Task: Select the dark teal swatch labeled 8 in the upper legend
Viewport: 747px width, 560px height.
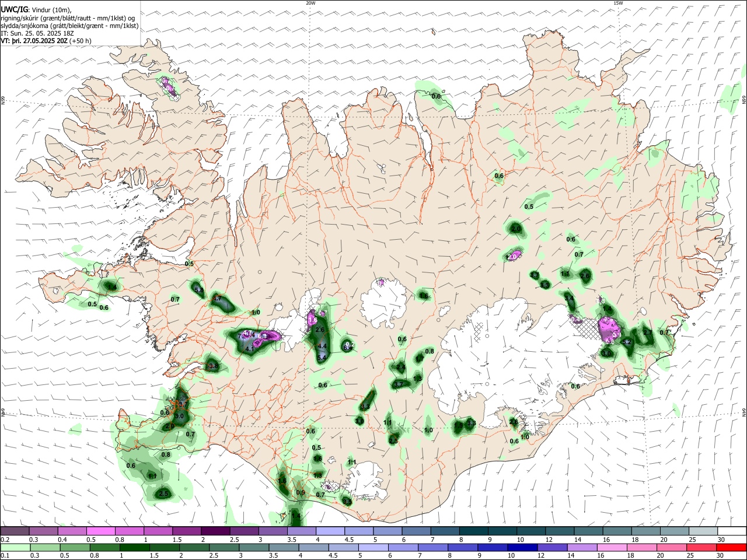Action: 473,531
